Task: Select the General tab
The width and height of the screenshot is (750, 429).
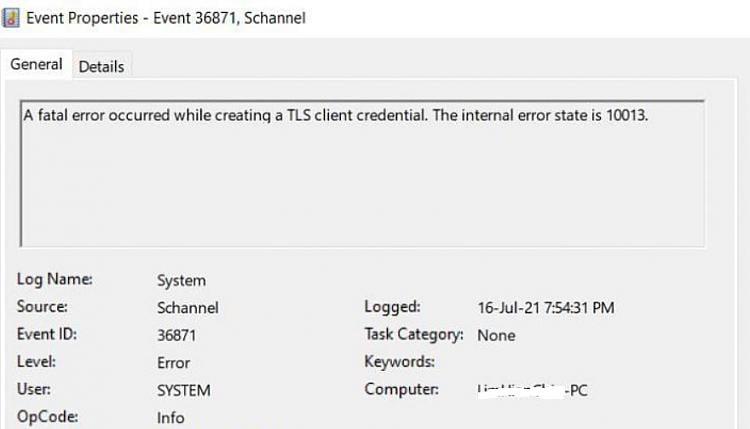Action: [37, 65]
